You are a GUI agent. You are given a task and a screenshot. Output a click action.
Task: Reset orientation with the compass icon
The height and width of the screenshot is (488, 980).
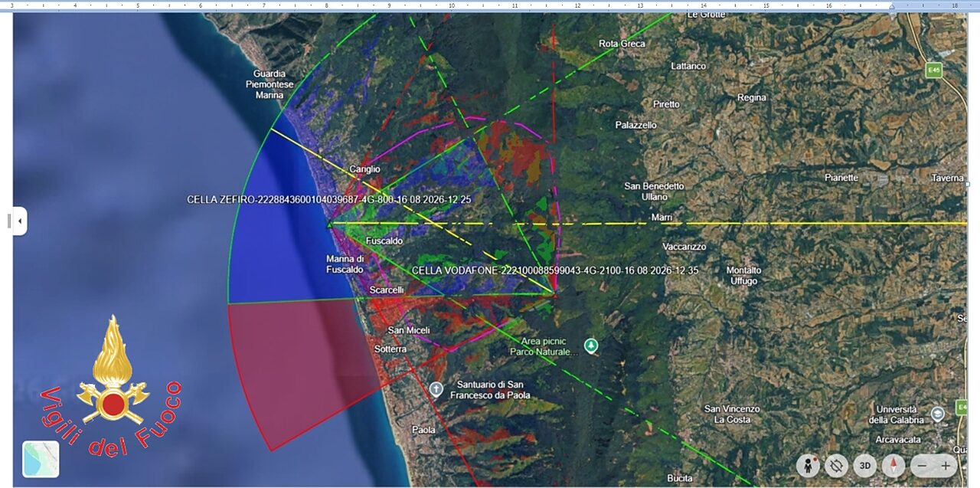[893, 465]
